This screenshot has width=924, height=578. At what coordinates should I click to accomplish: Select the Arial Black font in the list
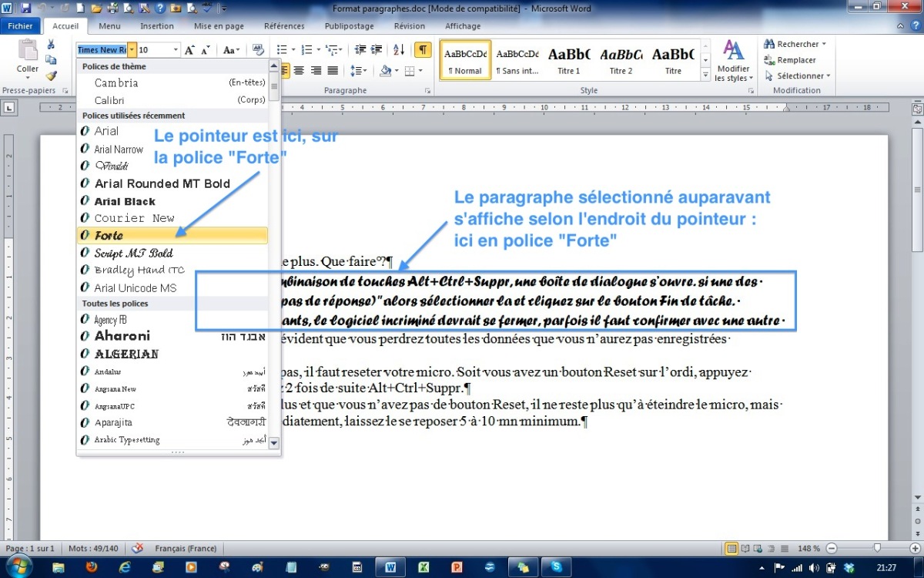[x=172, y=201]
